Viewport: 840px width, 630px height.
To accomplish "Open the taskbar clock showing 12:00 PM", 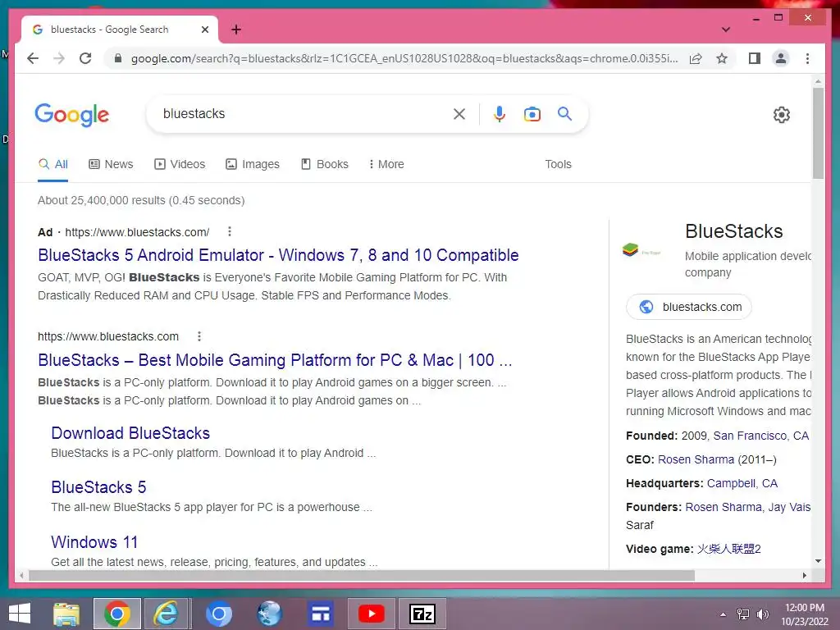I will point(804,614).
